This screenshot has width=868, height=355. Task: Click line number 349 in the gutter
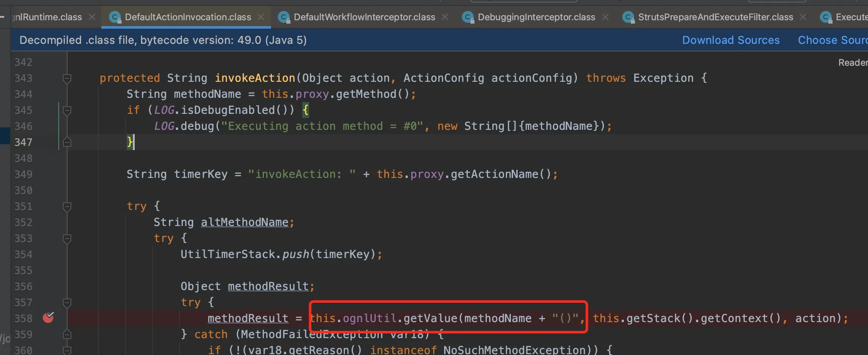coord(24,175)
